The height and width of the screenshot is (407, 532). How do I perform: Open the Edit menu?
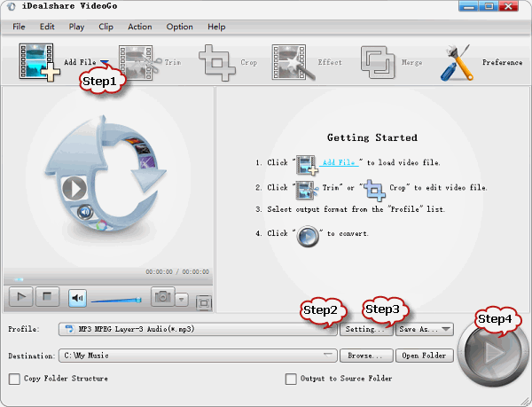click(x=47, y=27)
